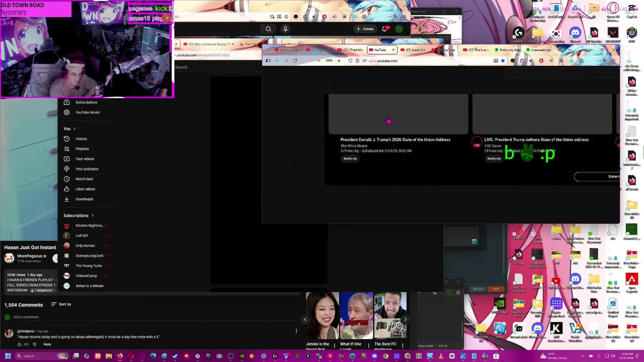
Task: Open YouTube Music from the sidebar
Action: pos(87,113)
